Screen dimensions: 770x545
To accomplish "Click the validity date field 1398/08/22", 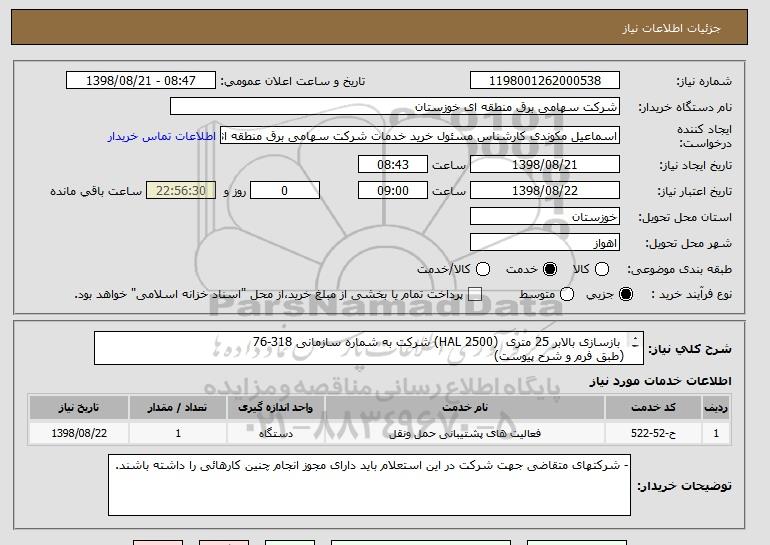I will (x=545, y=190).
